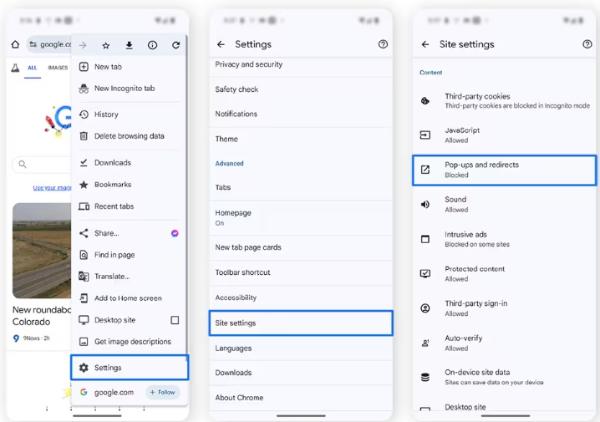Toggle the Desktop site checkbox
600x422 pixels.
tap(175, 320)
